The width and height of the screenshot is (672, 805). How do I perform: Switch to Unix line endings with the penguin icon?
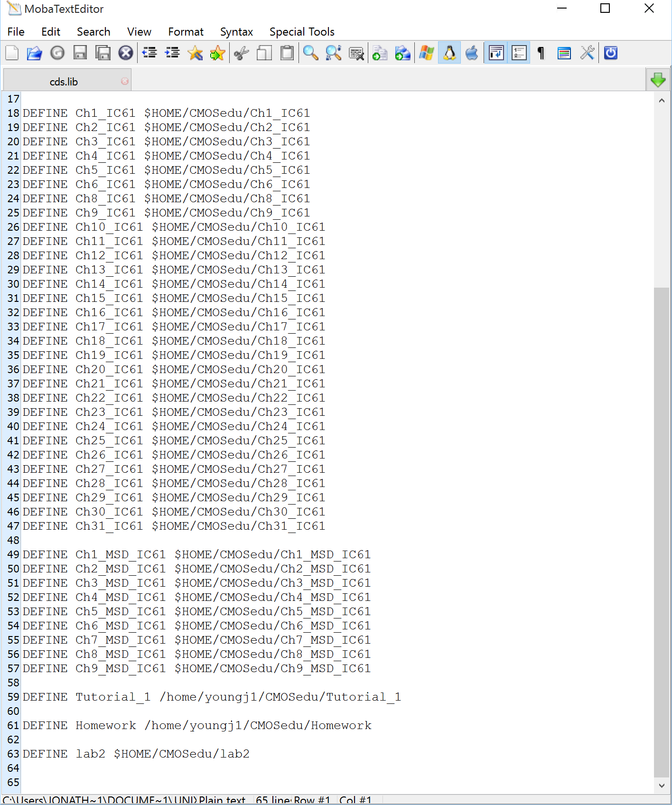point(449,53)
